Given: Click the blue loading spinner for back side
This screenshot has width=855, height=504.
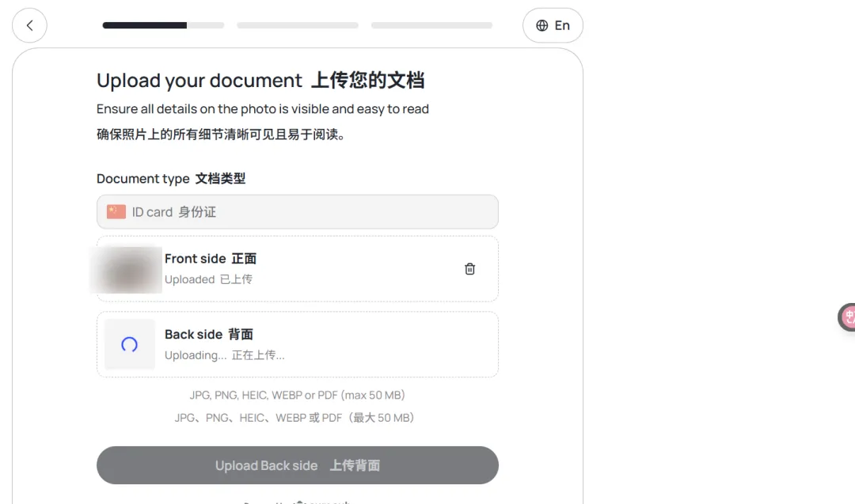Looking at the screenshot, I should tap(129, 344).
